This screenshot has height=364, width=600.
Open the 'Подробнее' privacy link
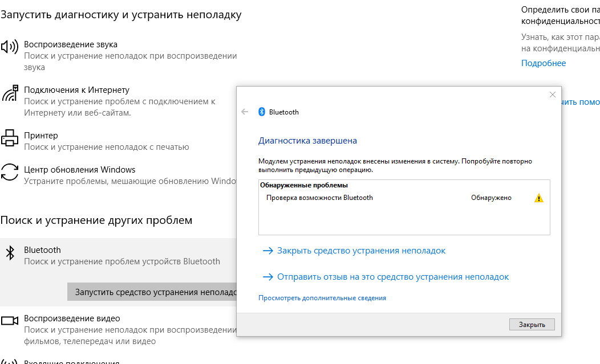click(544, 63)
